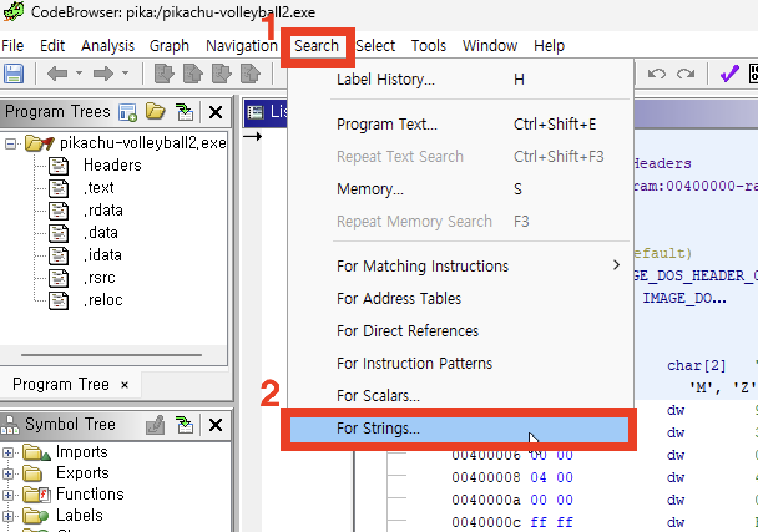Open the File menu
This screenshot has width=758, height=532.
[12, 45]
